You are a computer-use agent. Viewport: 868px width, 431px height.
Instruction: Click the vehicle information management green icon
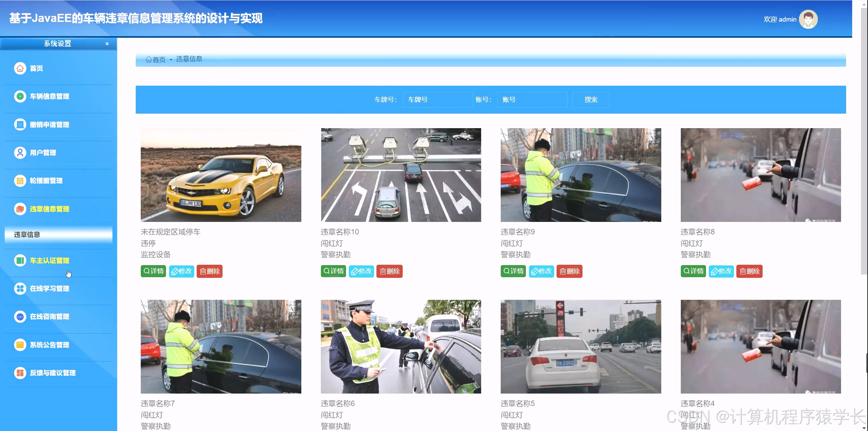click(x=20, y=96)
